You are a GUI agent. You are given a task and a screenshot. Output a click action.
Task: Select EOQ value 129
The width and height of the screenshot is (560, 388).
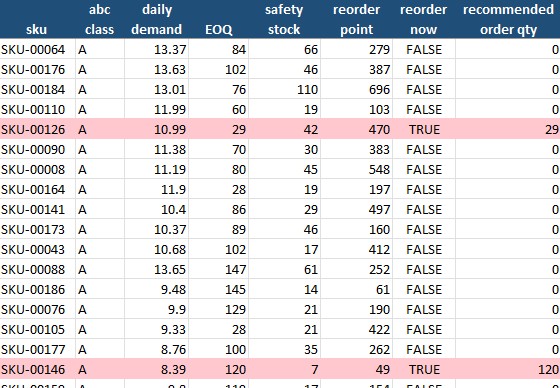219,309
